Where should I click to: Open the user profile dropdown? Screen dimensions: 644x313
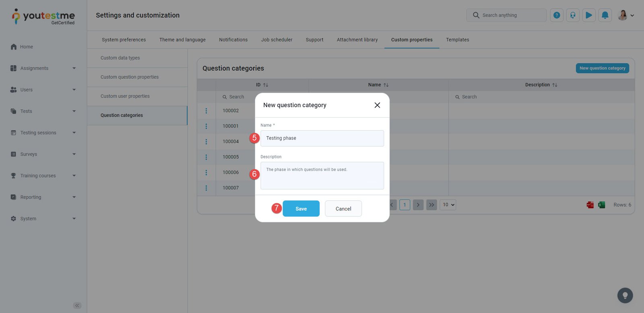click(626, 15)
